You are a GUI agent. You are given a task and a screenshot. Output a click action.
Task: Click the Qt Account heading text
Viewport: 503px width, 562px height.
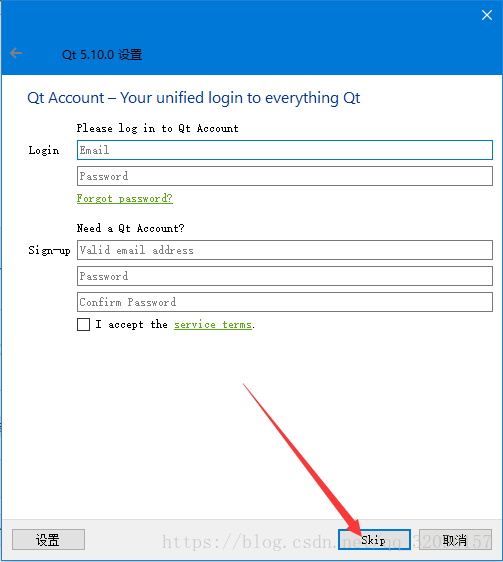coord(194,98)
